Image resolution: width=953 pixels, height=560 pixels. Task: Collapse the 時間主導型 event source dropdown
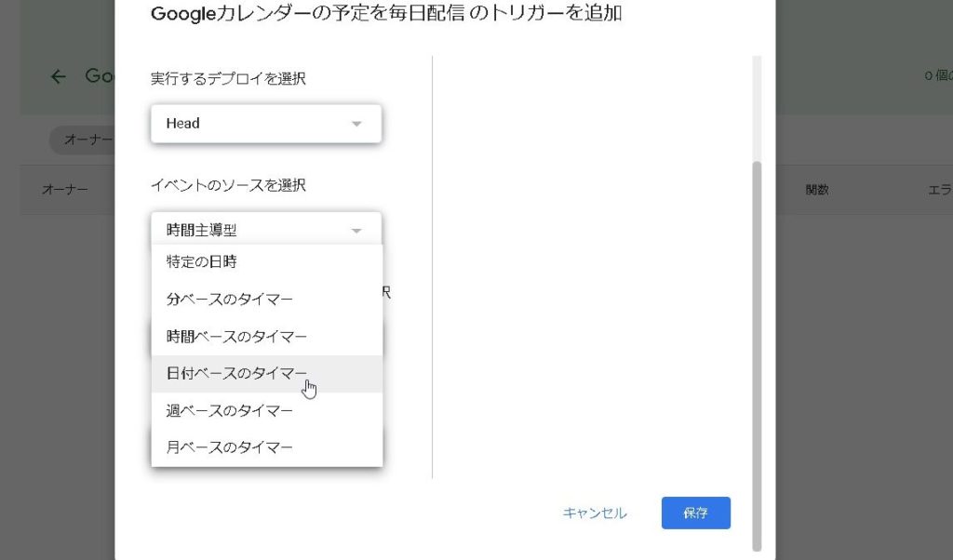click(266, 229)
